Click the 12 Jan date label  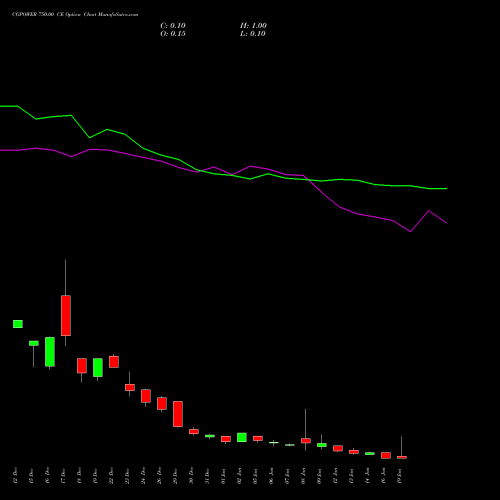[x=335, y=476]
